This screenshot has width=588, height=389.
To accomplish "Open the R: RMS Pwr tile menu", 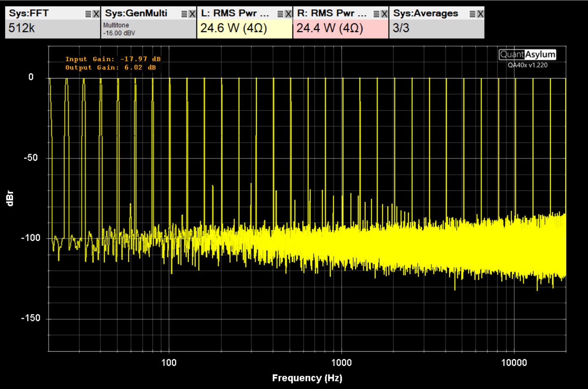I will click(376, 14).
